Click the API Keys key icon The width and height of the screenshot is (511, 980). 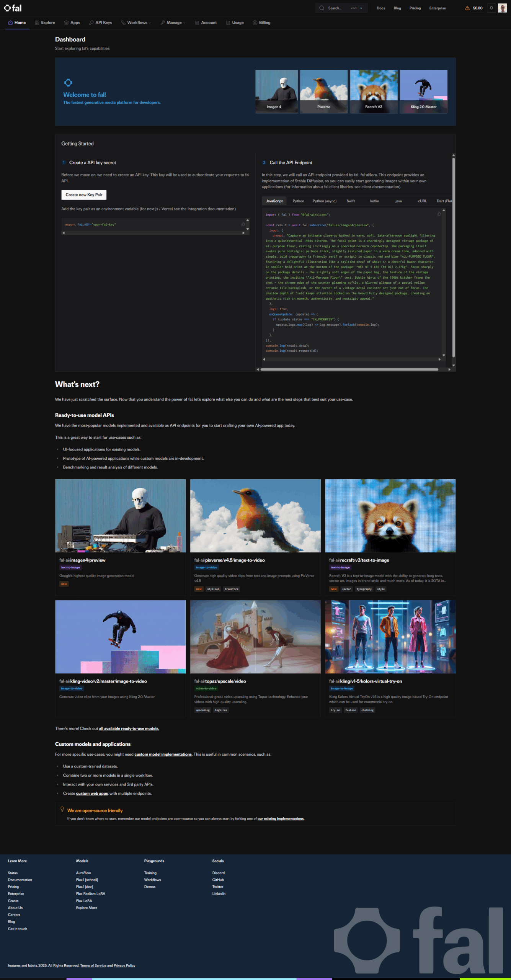pyautogui.click(x=91, y=23)
